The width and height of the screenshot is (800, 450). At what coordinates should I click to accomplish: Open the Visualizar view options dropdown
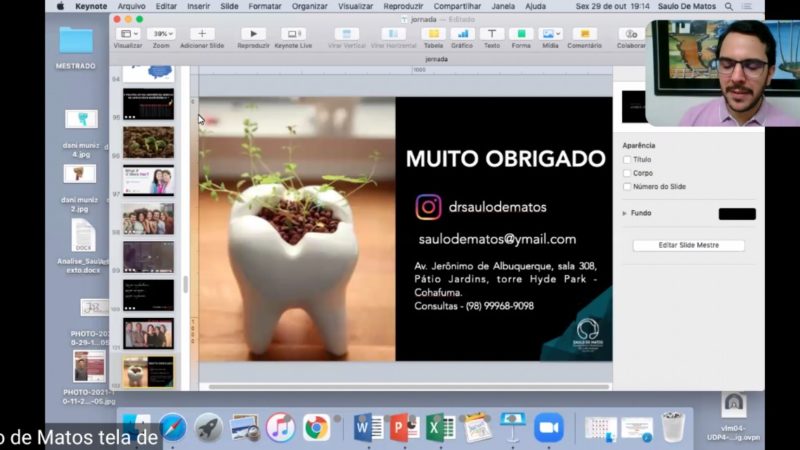click(x=128, y=34)
